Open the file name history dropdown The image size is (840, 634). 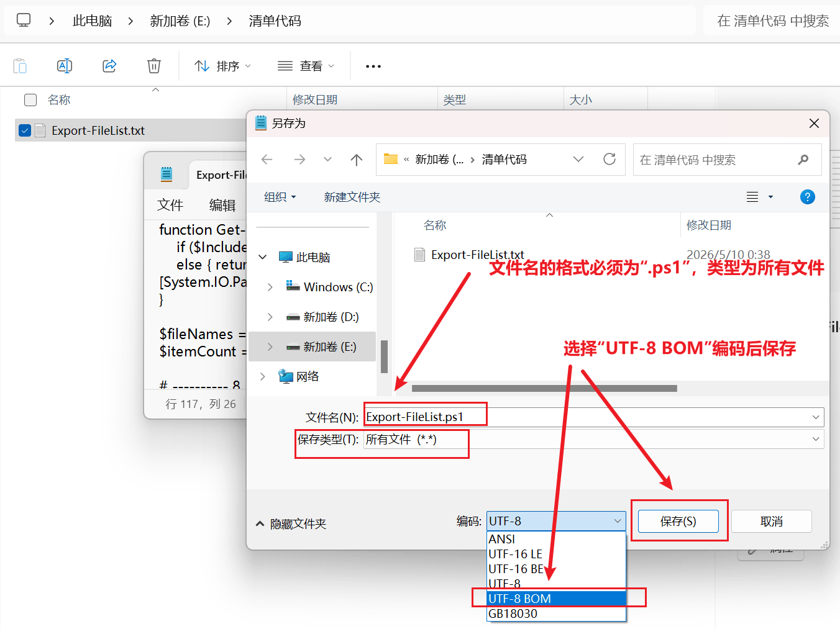tap(816, 417)
